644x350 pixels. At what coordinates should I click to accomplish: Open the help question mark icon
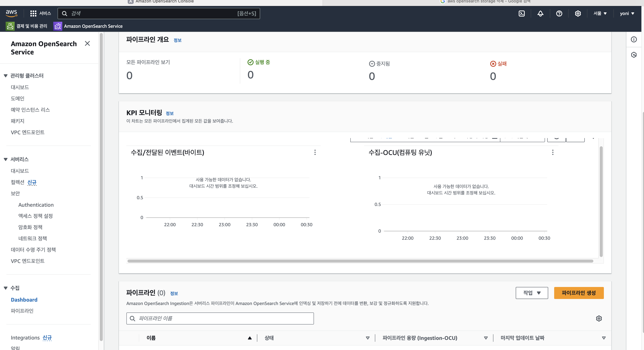pos(559,14)
